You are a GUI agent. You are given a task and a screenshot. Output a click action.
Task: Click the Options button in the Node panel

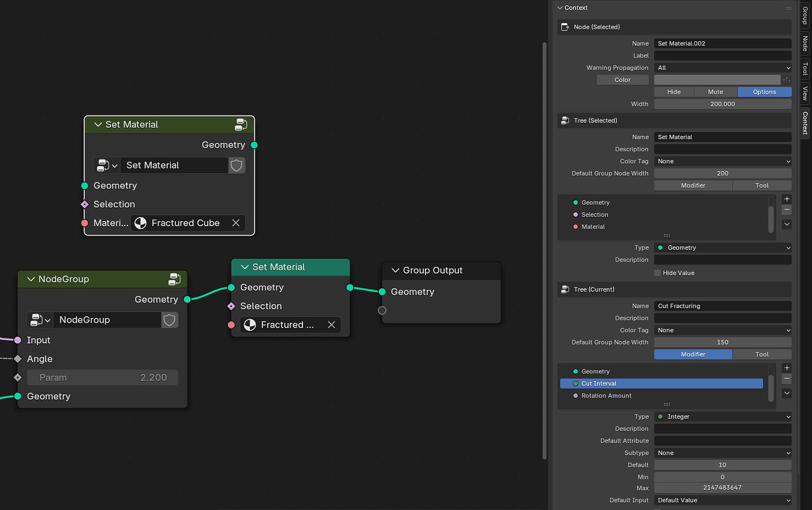tap(764, 92)
